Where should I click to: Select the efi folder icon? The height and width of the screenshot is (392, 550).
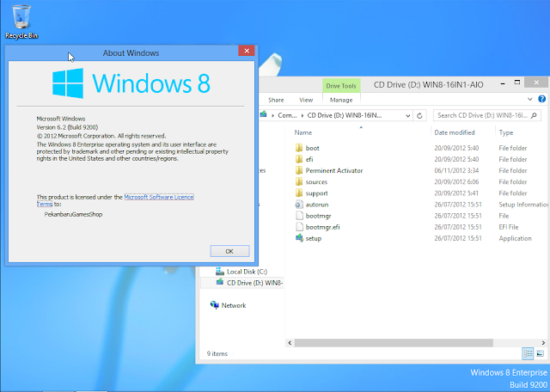(x=299, y=159)
